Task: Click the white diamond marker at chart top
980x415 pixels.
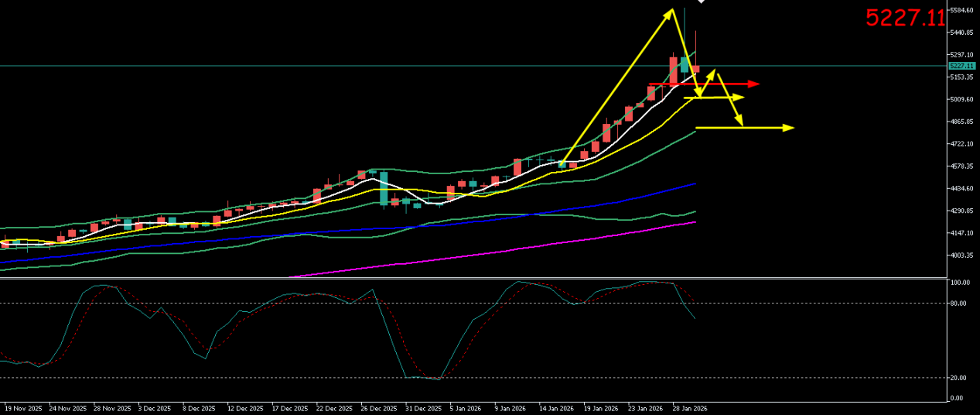Action: [702, 2]
